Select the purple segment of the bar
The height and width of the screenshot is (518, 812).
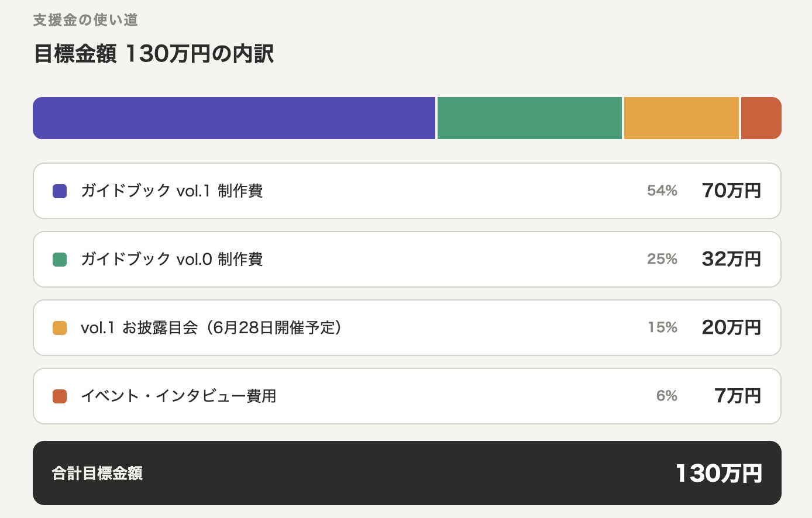point(234,118)
